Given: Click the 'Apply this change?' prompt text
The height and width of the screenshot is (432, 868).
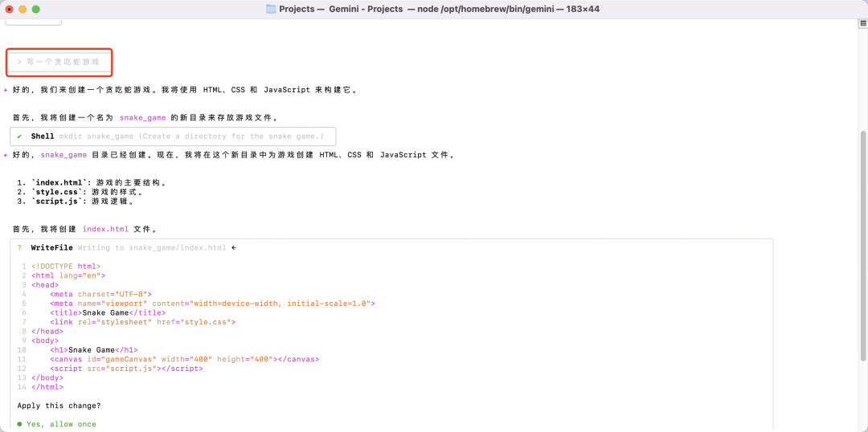Looking at the screenshot, I should (x=59, y=406).
